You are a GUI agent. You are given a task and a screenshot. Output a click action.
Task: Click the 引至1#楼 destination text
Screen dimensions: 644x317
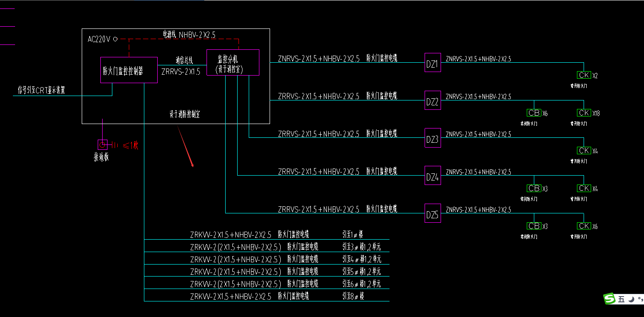pyautogui.click(x=353, y=234)
